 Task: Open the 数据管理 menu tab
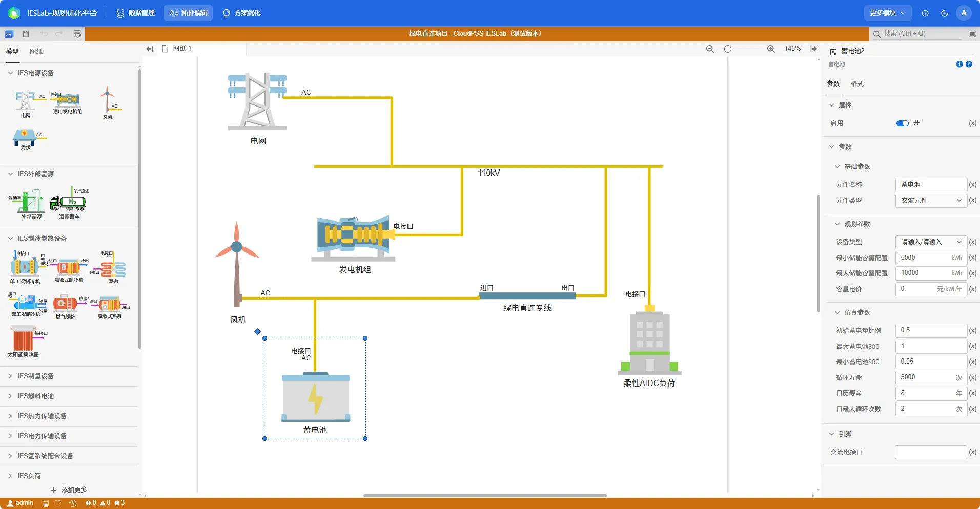pos(135,13)
